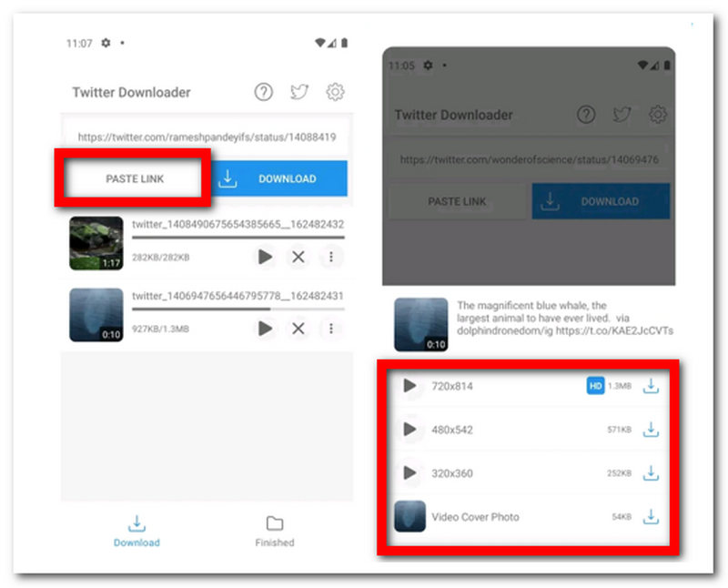Click the dimmed Twitter bird icon in right screen

coord(622,115)
